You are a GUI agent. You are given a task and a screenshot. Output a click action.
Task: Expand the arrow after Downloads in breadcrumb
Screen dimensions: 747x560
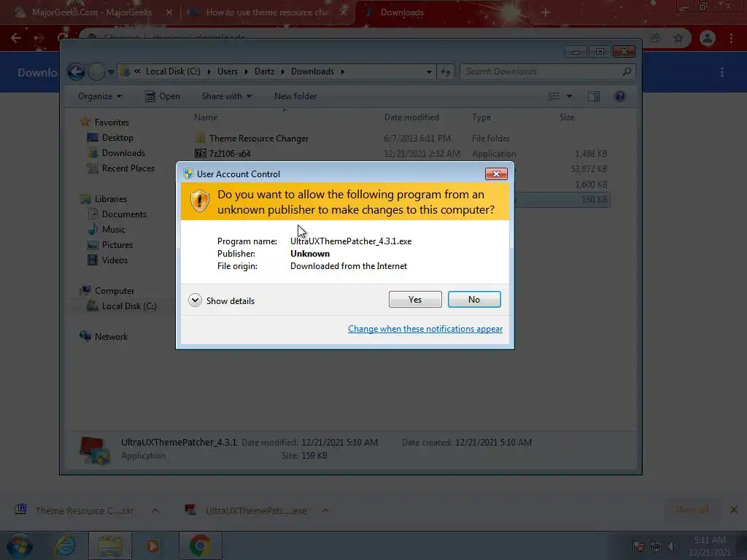tap(342, 71)
